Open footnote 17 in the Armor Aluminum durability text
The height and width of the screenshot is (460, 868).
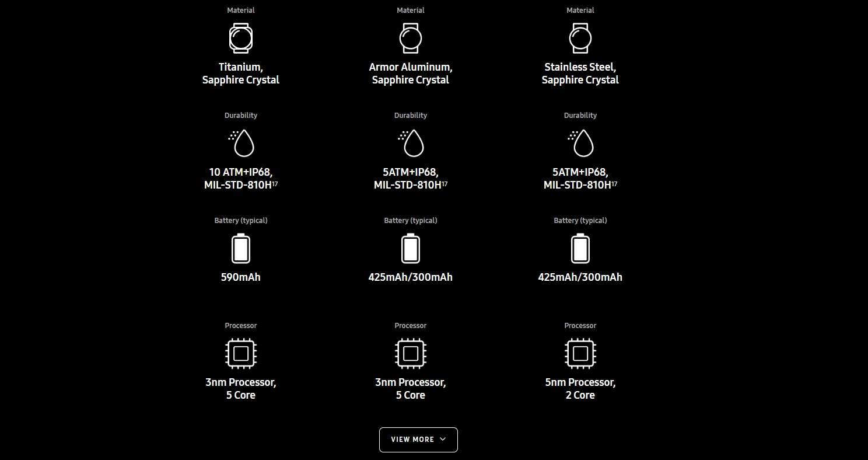[x=444, y=183]
